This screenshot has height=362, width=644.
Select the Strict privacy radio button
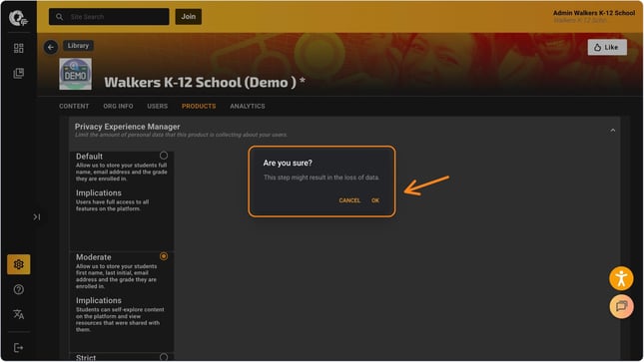tap(164, 357)
